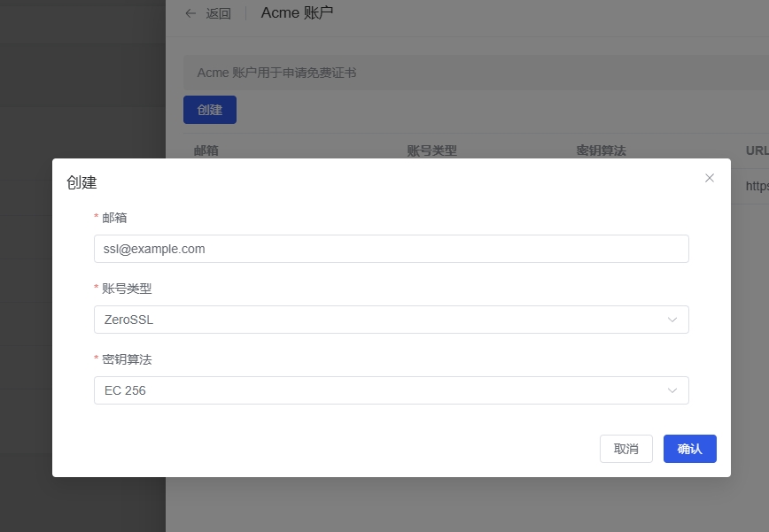Click the blue 创建 button behind the dialog
Image resolution: width=769 pixels, height=532 pixels.
[x=210, y=110]
